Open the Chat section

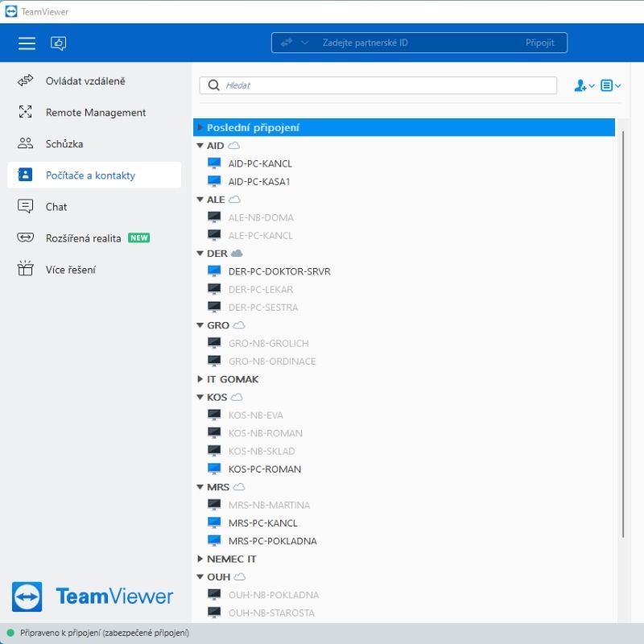(94, 207)
